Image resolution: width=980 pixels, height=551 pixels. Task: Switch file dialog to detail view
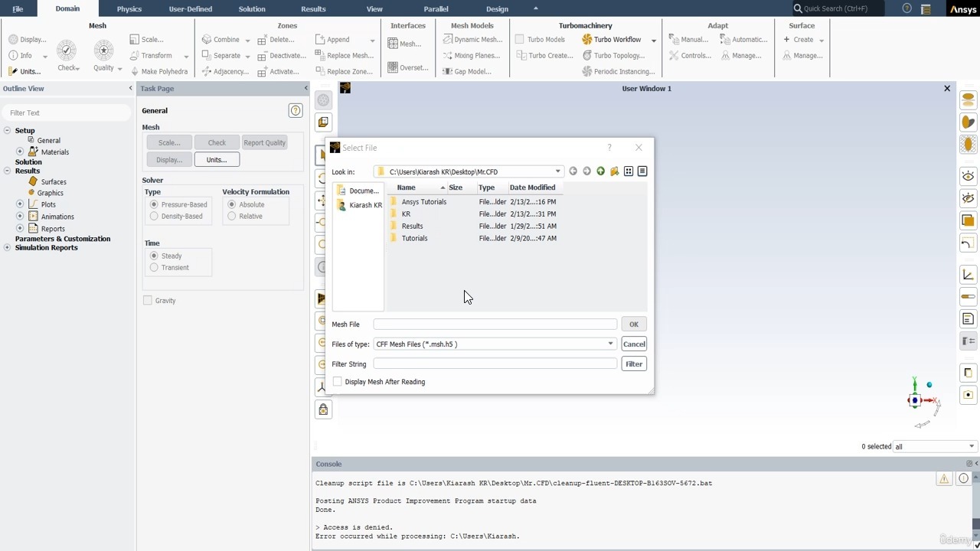pyautogui.click(x=642, y=171)
